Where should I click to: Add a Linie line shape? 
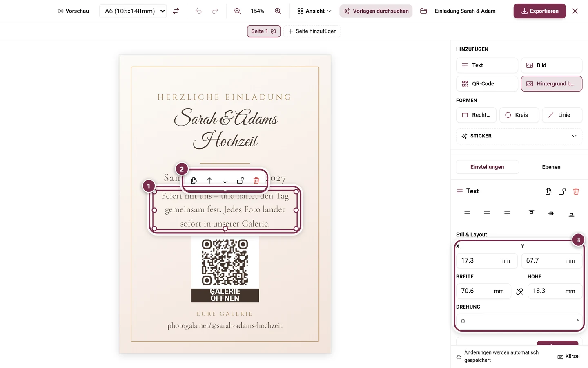pyautogui.click(x=562, y=115)
